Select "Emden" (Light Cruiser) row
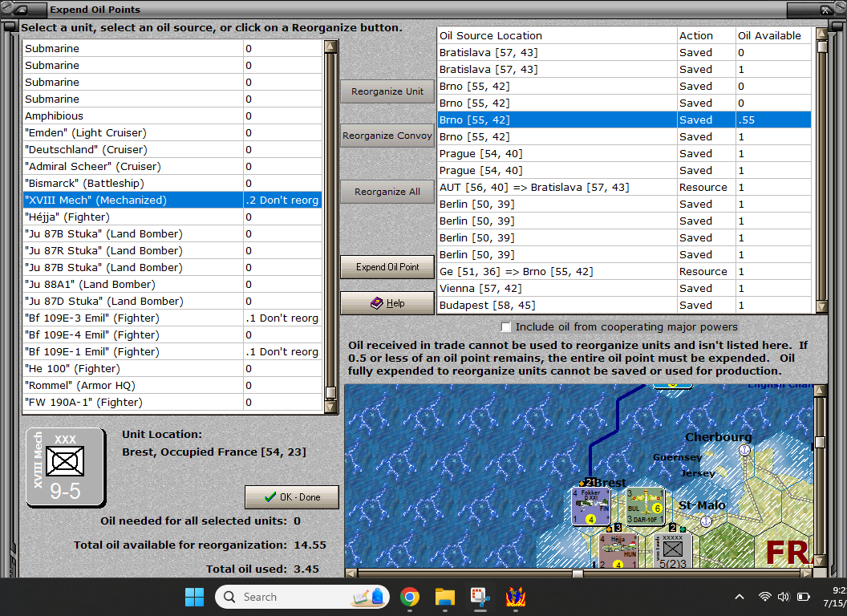This screenshot has width=847, height=616. click(173, 132)
